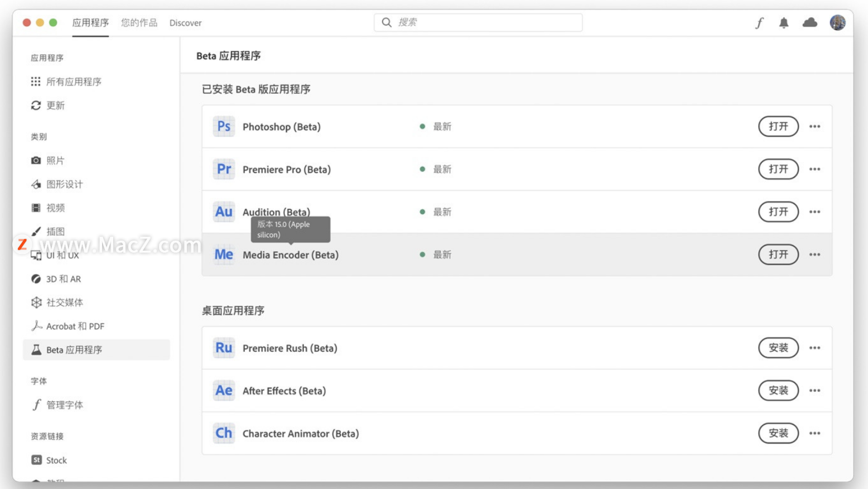Click the 社交媒体 icon in sidebar
Image resolution: width=868 pixels, height=489 pixels.
coord(36,302)
